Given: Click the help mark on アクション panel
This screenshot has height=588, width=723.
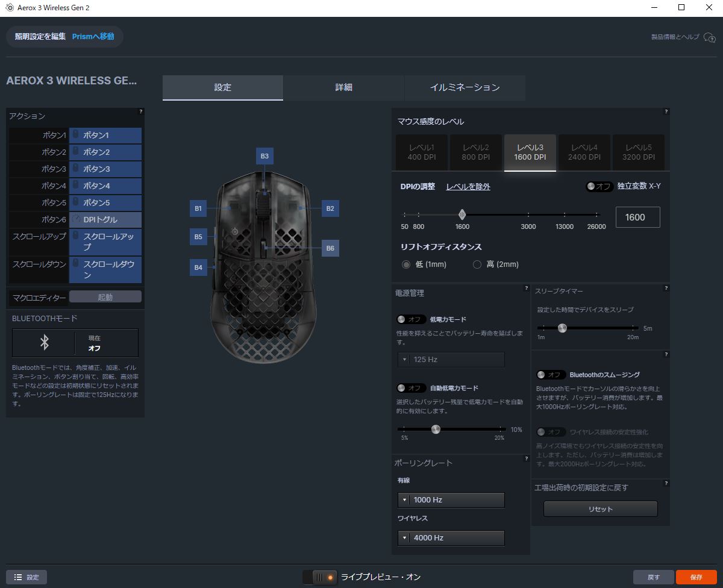Looking at the screenshot, I should 140,111.
